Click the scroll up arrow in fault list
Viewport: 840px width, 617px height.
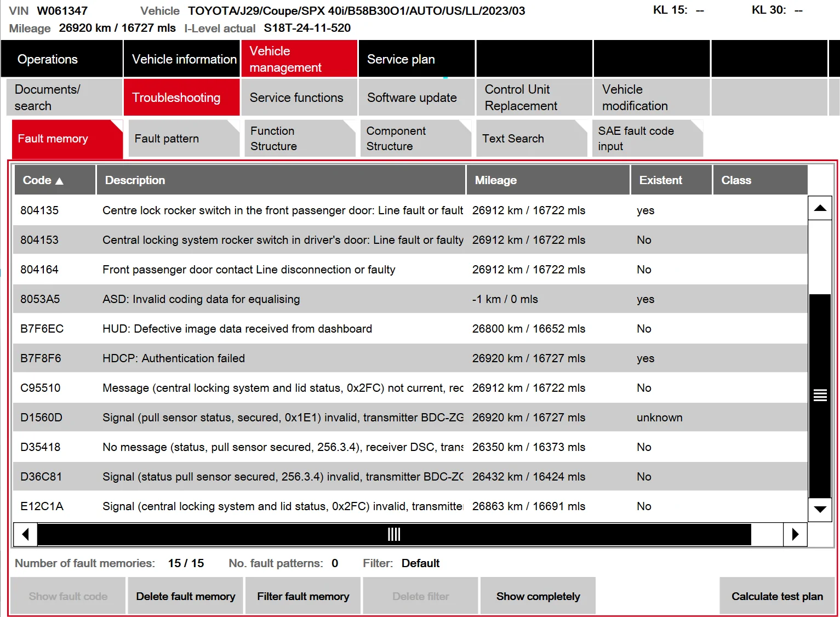pos(820,208)
